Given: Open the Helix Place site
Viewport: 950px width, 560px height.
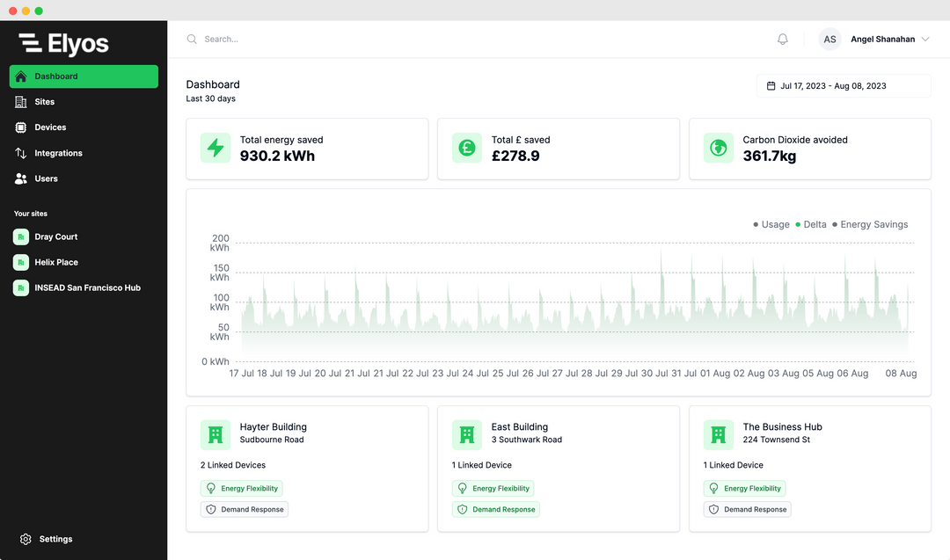Looking at the screenshot, I should pyautogui.click(x=55, y=261).
